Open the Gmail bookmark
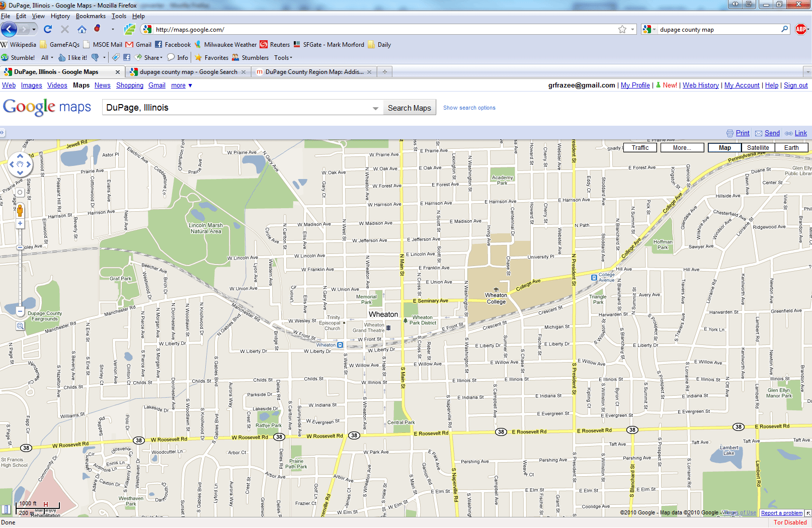 coord(138,45)
